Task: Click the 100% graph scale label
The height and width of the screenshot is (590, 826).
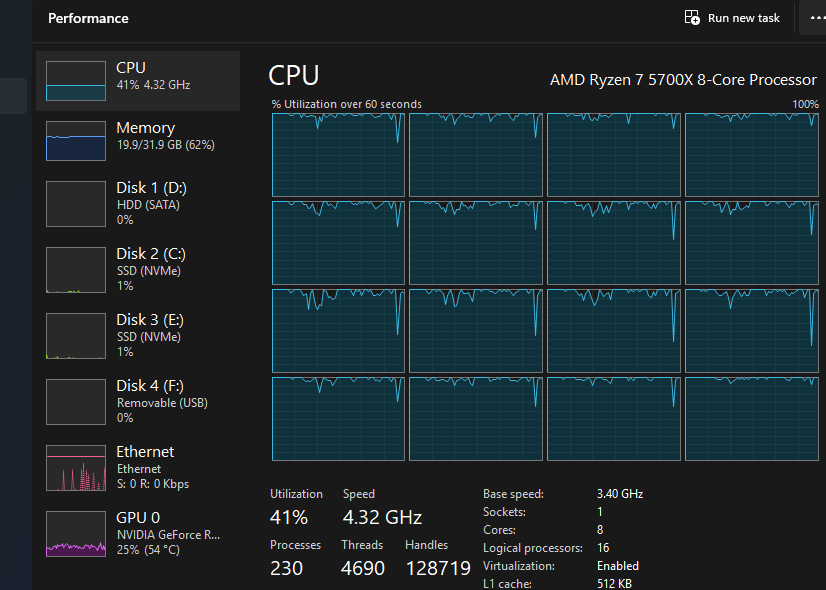Action: [x=805, y=104]
